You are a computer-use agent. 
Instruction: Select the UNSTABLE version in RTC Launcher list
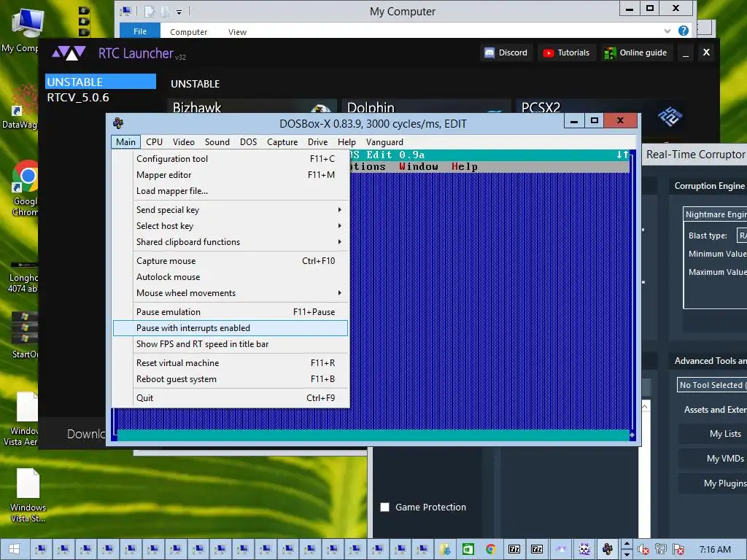(101, 82)
